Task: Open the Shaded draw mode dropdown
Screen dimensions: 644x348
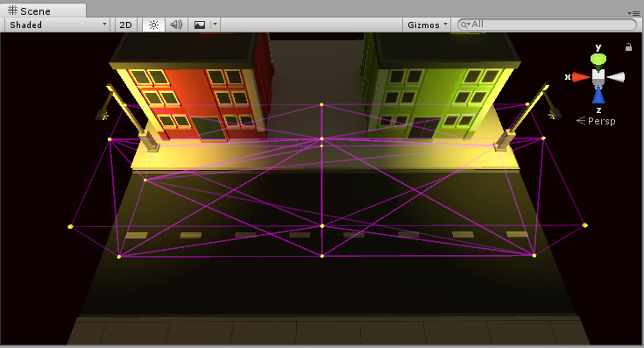Action: pos(57,25)
